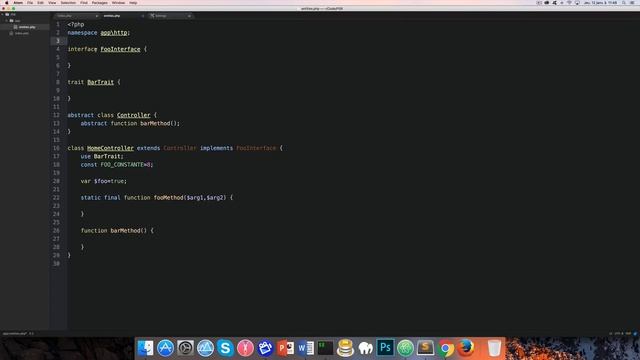The image size is (640, 360).
Task: Launch Sublime Text from the dock
Action: coord(425,348)
